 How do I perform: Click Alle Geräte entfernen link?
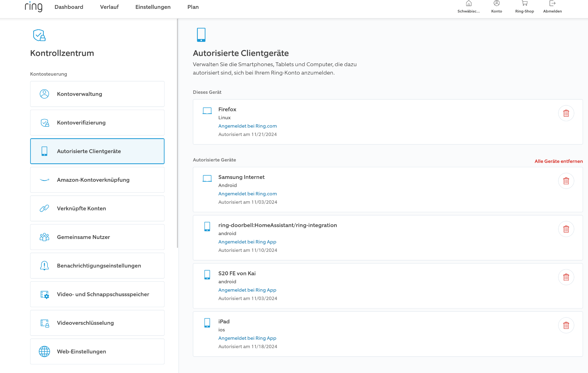(558, 161)
